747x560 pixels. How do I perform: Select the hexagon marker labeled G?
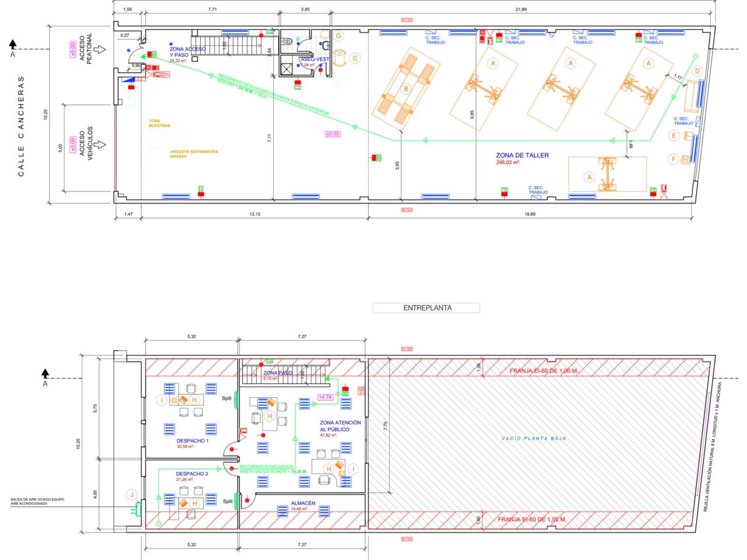coord(338,36)
